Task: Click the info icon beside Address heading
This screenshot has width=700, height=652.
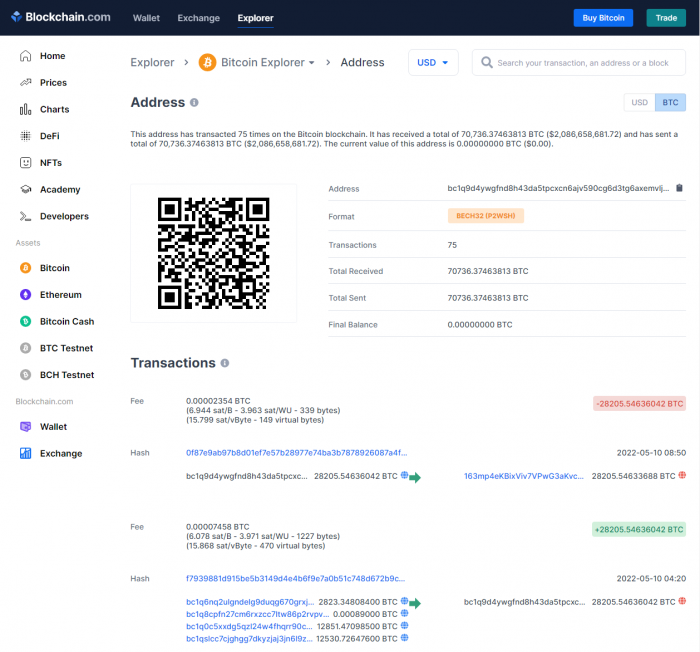Action: 194,103
